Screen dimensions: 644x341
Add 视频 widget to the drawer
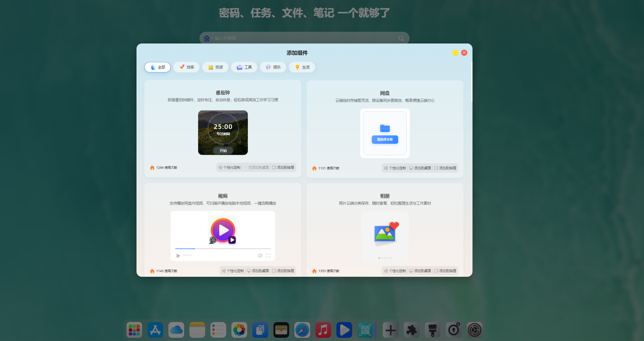click(283, 271)
